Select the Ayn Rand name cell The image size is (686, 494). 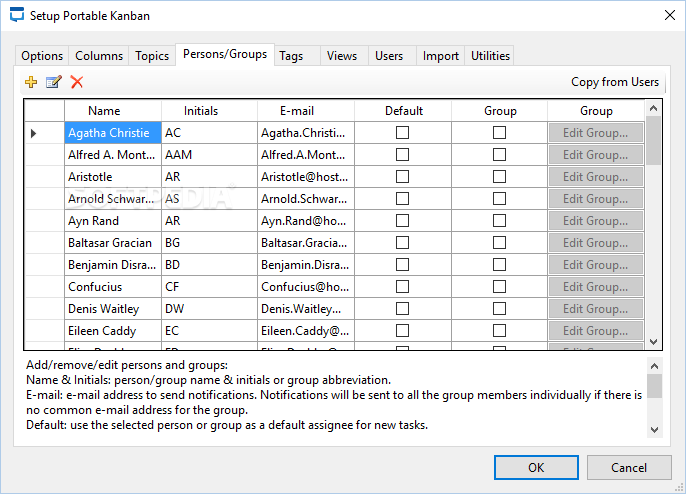tap(113, 221)
